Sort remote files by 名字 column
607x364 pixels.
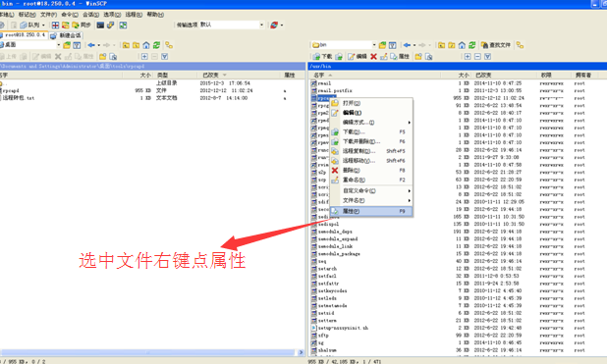[375, 75]
